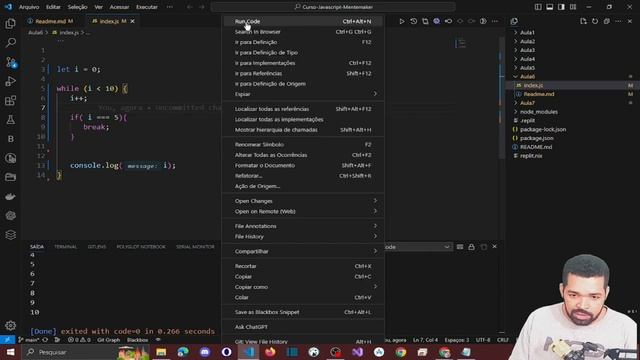Click the errors and warnings counter in status bar
Viewport: 640px width, 360px height.
(x=79, y=340)
